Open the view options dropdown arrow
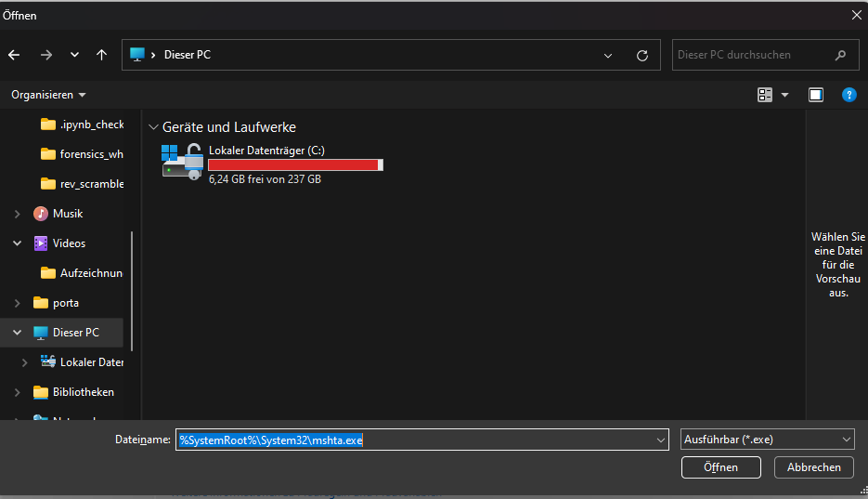Screen dimensions: 868x499 click(x=784, y=95)
